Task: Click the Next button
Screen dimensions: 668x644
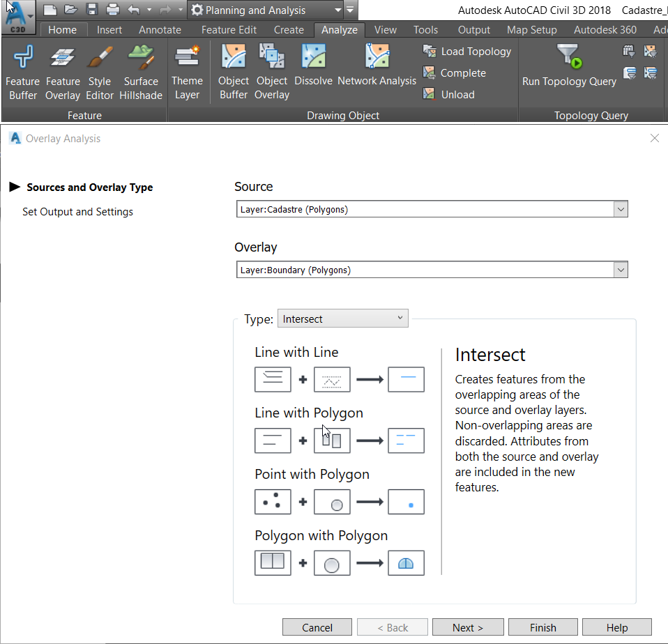Action: [467, 627]
